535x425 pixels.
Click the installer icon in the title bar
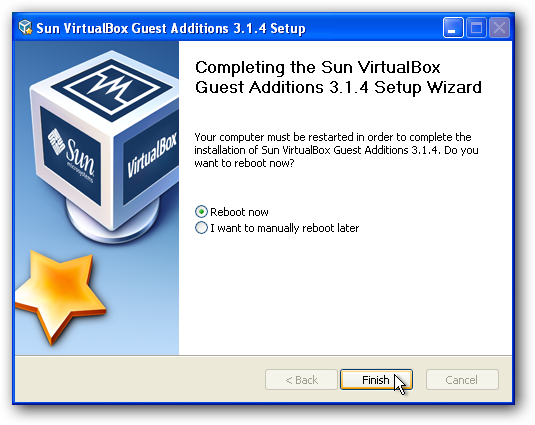click(25, 27)
